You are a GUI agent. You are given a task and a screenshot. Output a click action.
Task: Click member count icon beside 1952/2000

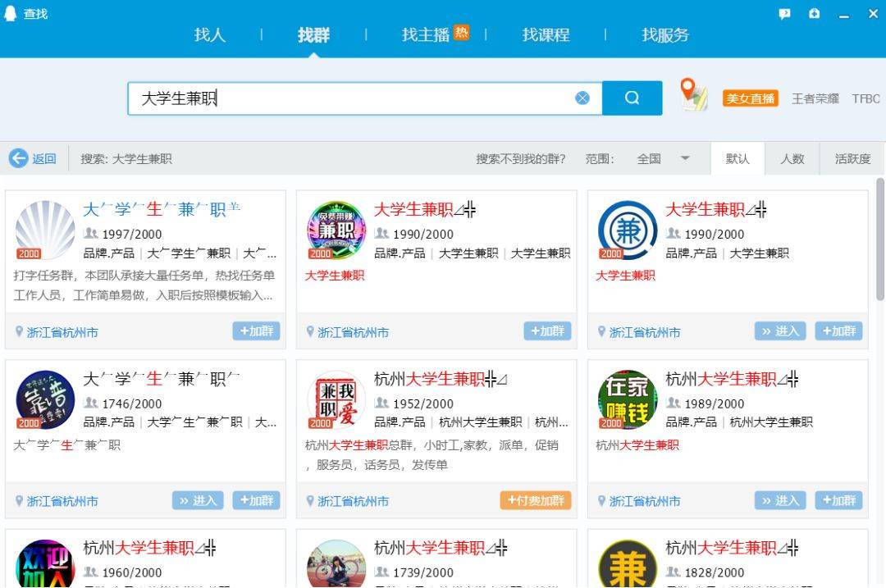point(381,403)
